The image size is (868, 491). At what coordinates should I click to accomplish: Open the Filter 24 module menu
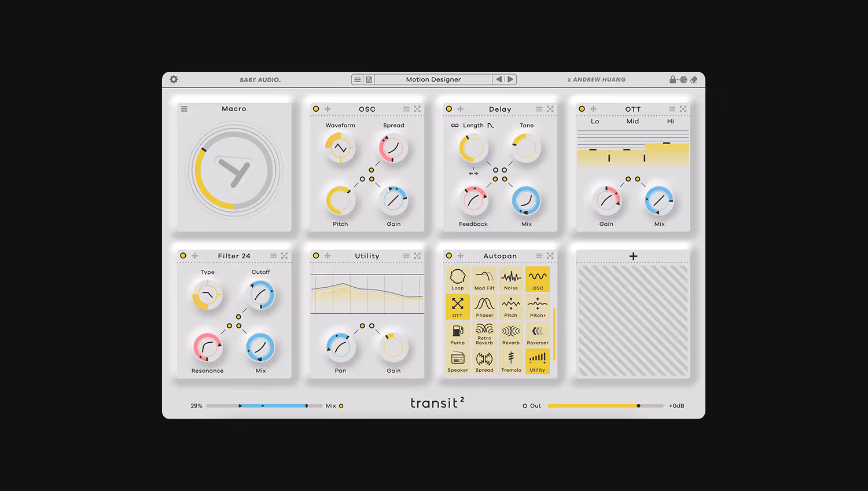273,255
